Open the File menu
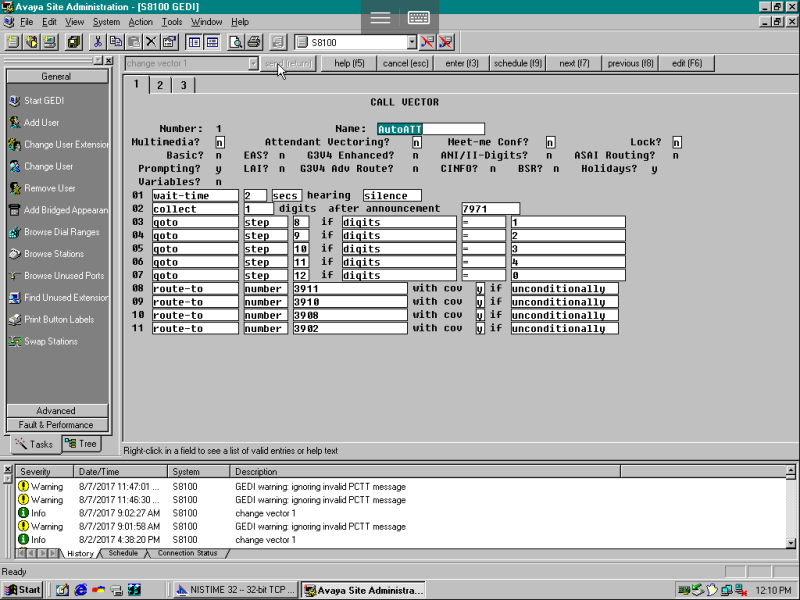Screen dimensions: 800x600 (27, 22)
